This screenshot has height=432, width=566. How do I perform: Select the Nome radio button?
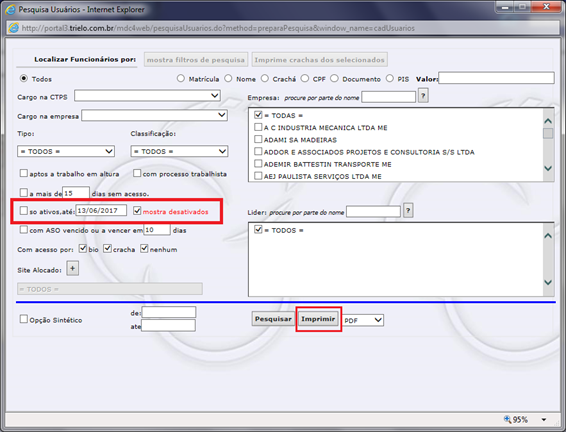click(x=228, y=78)
